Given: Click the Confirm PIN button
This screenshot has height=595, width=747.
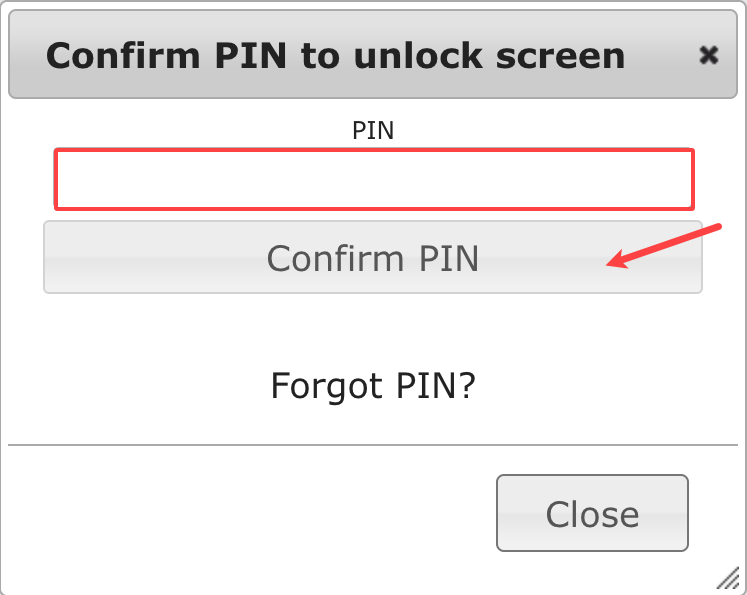Looking at the screenshot, I should pyautogui.click(x=373, y=257).
